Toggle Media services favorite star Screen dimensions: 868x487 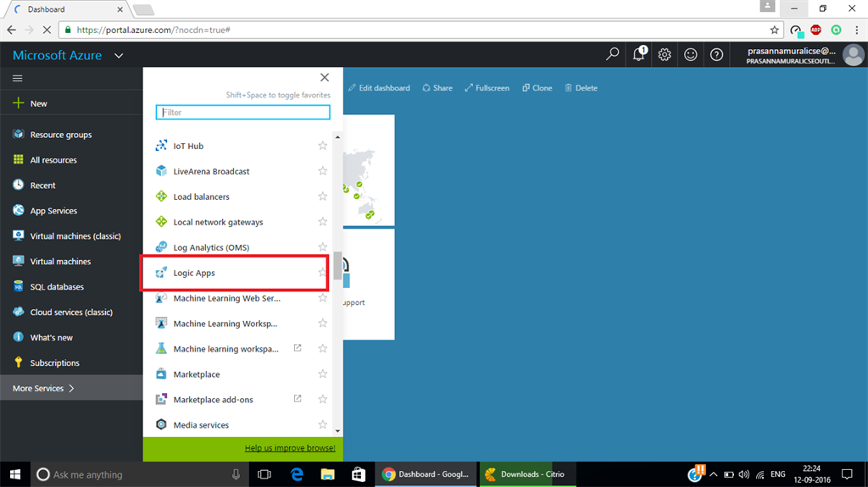323,424
